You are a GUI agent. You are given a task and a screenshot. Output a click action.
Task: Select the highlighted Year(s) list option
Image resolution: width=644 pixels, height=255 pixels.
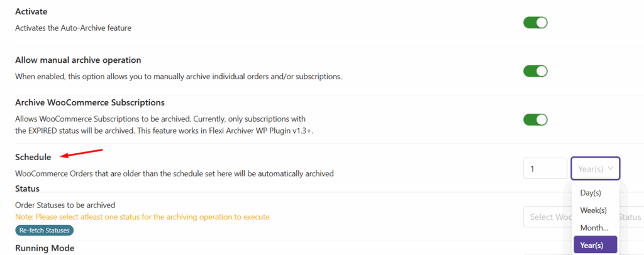tap(594, 245)
